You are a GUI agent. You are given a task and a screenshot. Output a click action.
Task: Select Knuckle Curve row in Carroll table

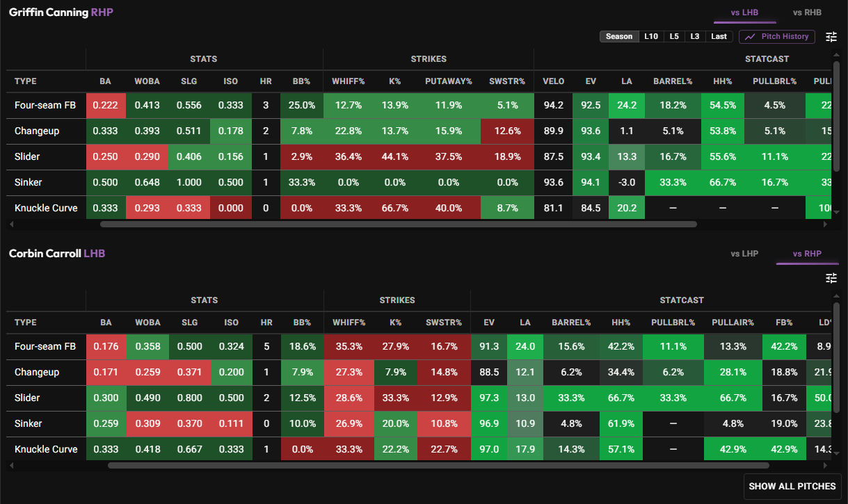click(419, 449)
